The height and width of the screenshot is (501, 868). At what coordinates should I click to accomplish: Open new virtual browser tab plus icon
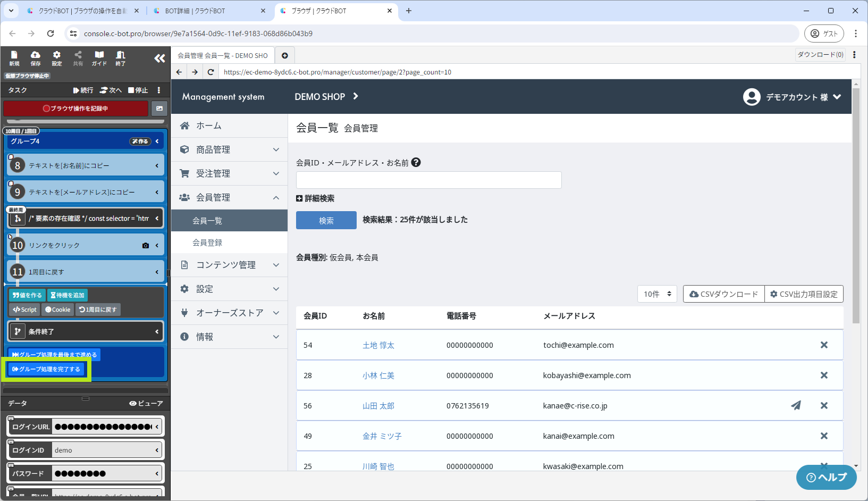click(x=284, y=55)
